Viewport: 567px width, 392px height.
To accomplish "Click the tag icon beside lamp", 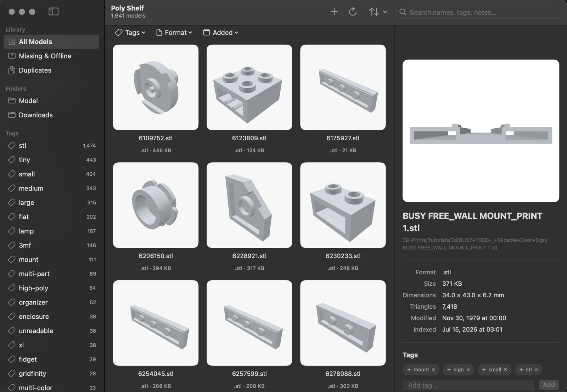I will pyautogui.click(x=12, y=231).
